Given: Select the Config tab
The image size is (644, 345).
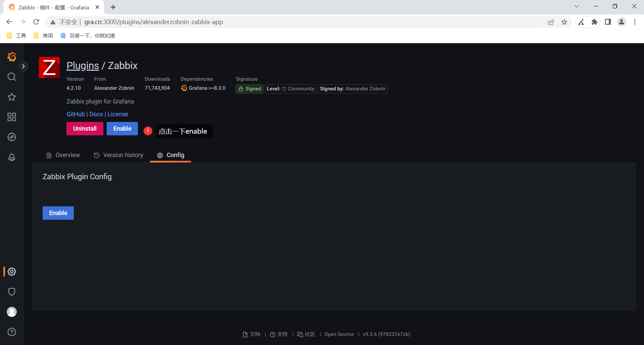Looking at the screenshot, I should (171, 155).
